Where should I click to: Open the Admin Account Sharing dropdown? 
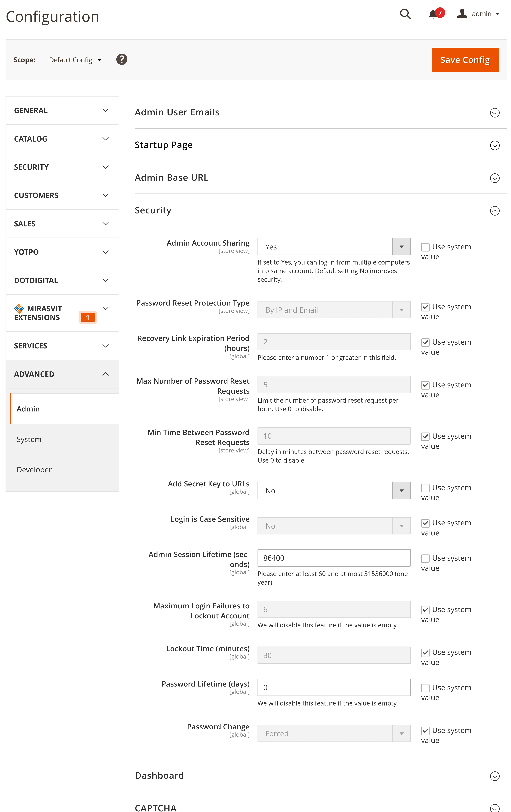pyautogui.click(x=334, y=247)
